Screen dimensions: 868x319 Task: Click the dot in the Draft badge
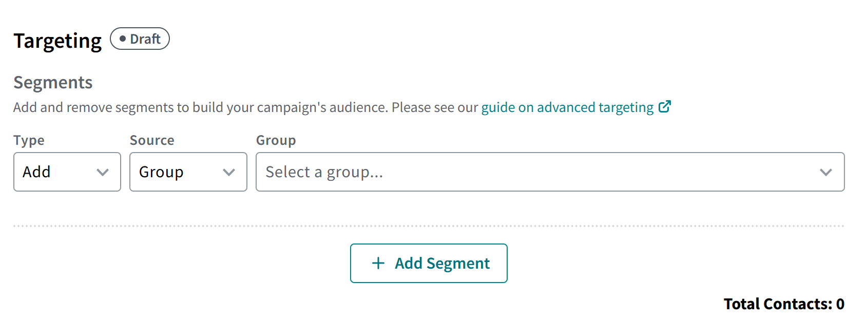click(x=123, y=39)
